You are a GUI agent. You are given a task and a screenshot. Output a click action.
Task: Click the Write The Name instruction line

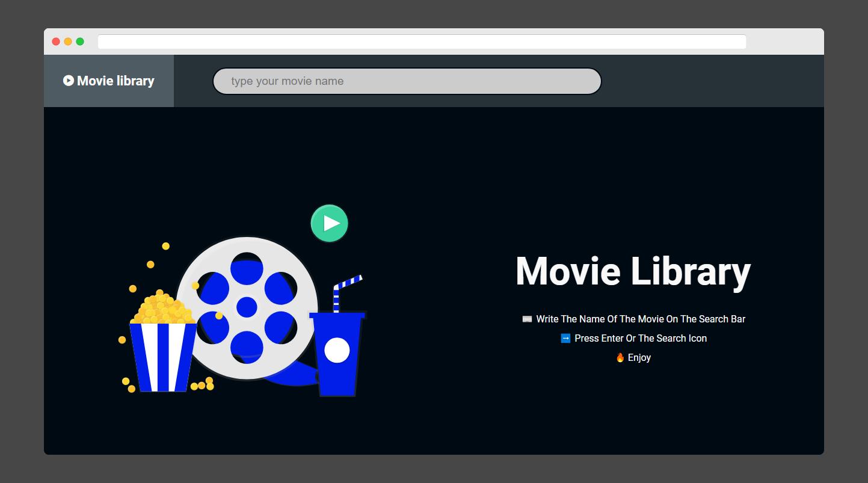tap(641, 319)
